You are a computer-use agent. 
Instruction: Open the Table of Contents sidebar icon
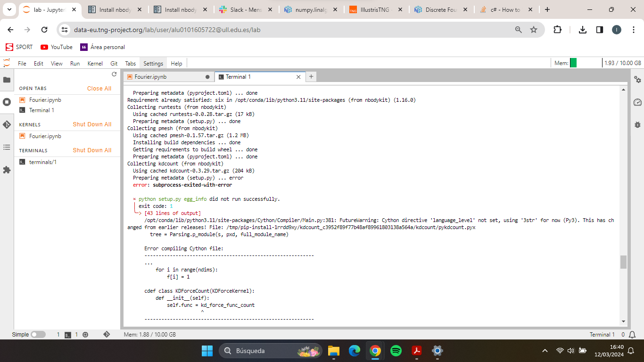pyautogui.click(x=7, y=147)
